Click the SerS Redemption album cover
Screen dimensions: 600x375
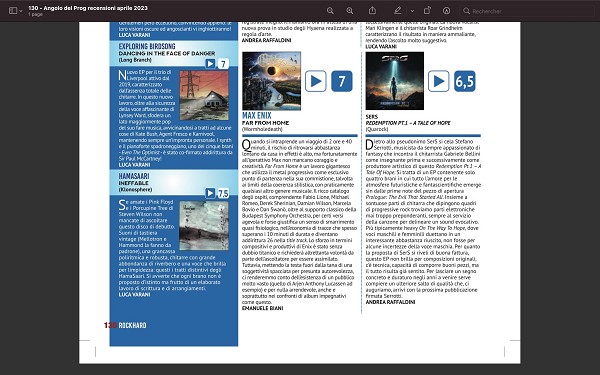coord(395,81)
